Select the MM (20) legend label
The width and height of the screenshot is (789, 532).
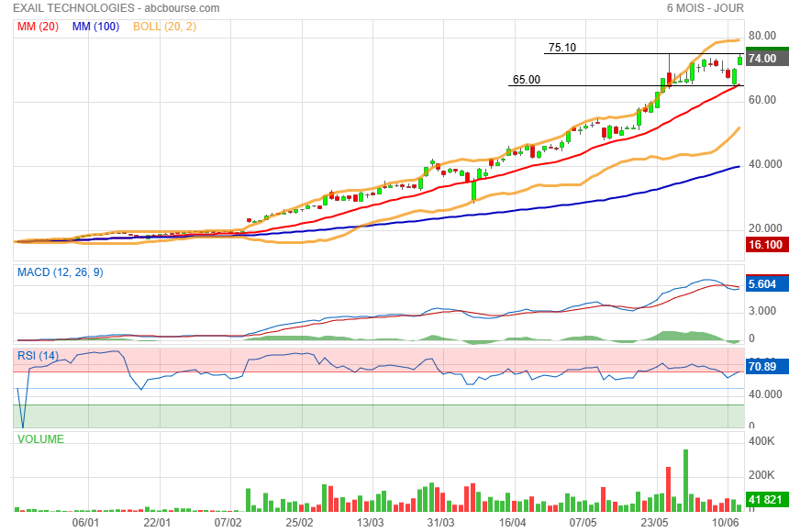(39, 27)
